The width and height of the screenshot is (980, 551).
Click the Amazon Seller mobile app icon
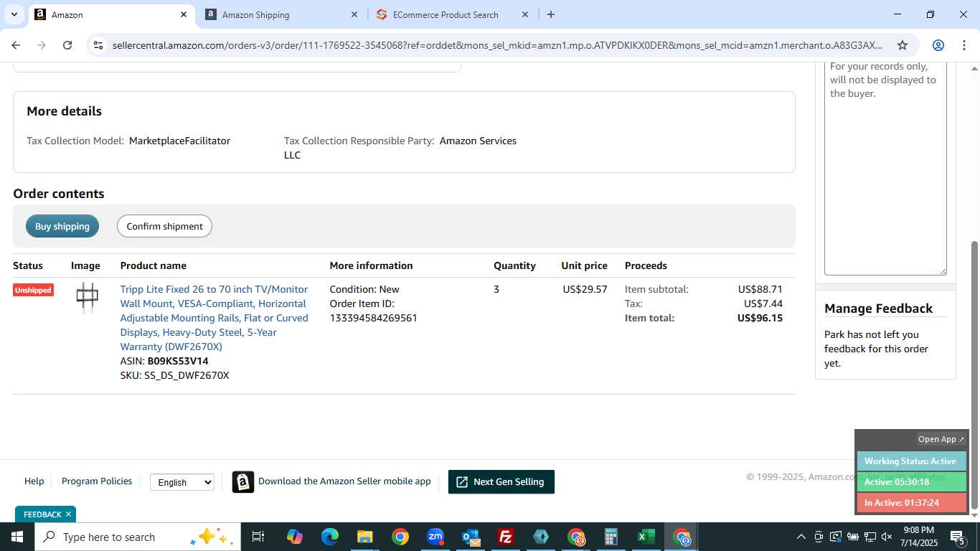click(x=243, y=481)
